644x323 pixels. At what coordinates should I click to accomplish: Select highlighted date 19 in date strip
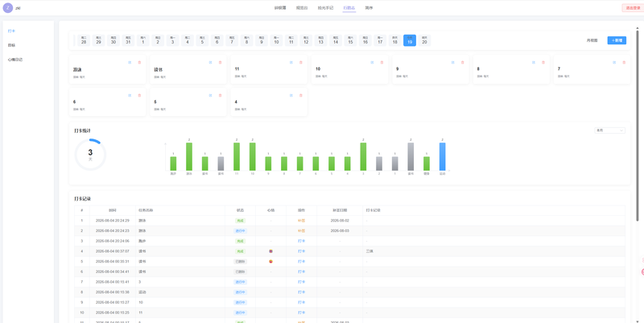410,40
